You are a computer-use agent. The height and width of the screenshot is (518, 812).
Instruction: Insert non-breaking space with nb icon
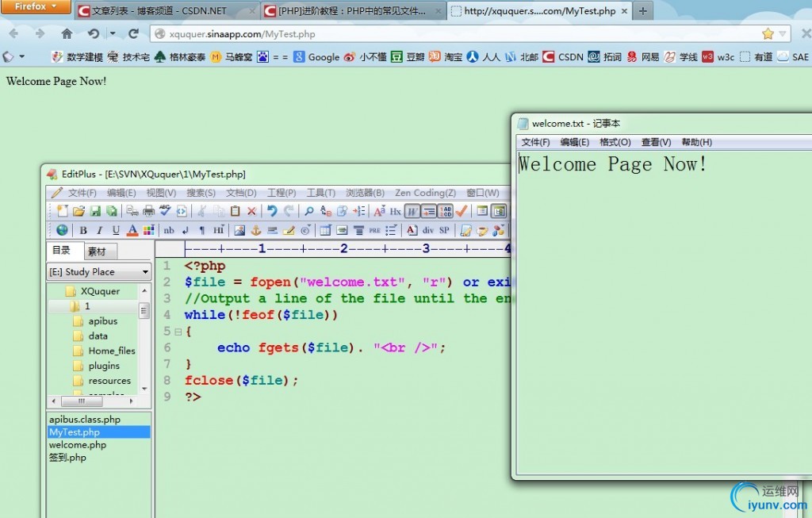pos(169,231)
